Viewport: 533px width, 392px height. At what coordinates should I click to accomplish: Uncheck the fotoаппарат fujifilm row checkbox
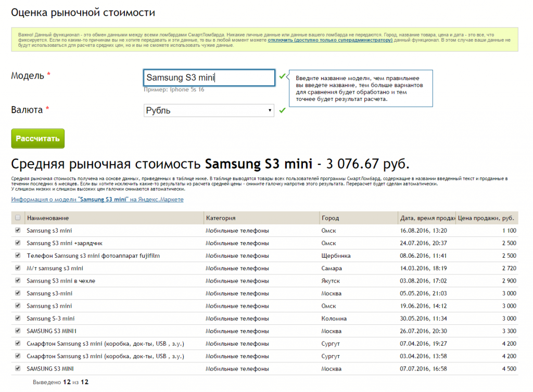pos(18,255)
